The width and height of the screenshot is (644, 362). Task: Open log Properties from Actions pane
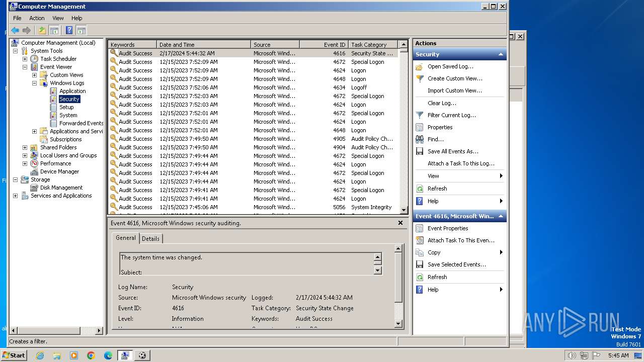point(440,127)
